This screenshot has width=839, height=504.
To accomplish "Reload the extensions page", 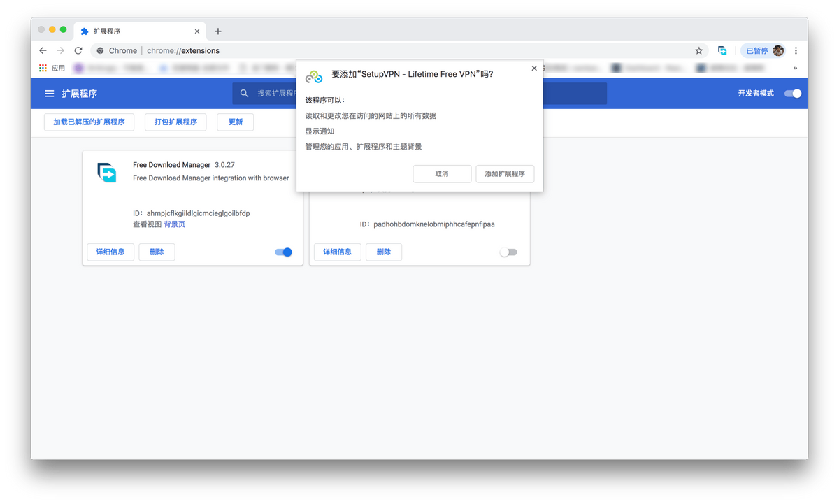I will tap(78, 50).
